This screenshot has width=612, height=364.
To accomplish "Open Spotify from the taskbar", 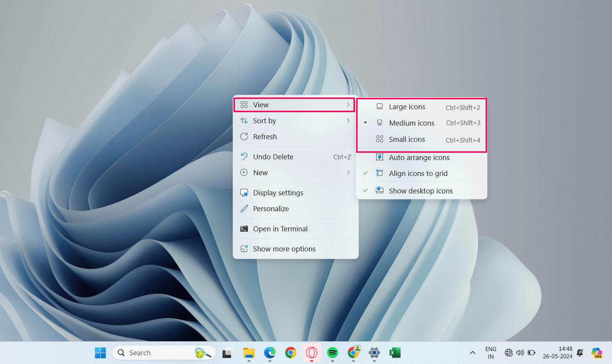I will [332, 353].
